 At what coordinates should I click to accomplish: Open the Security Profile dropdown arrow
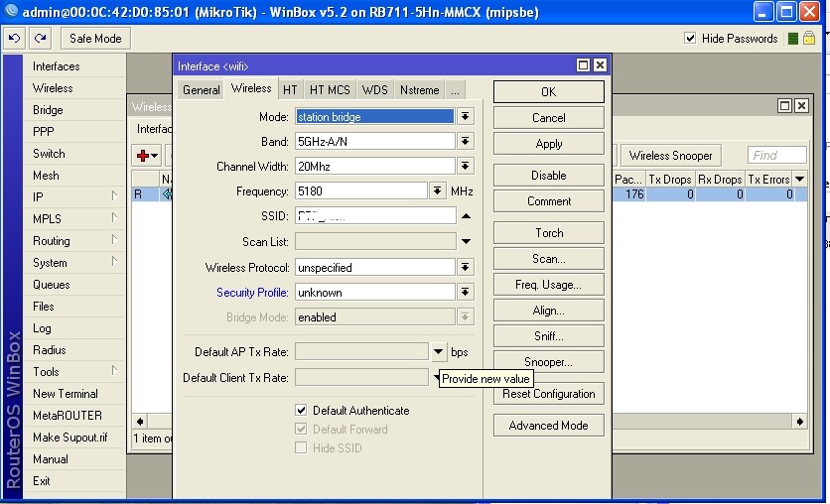tap(466, 292)
